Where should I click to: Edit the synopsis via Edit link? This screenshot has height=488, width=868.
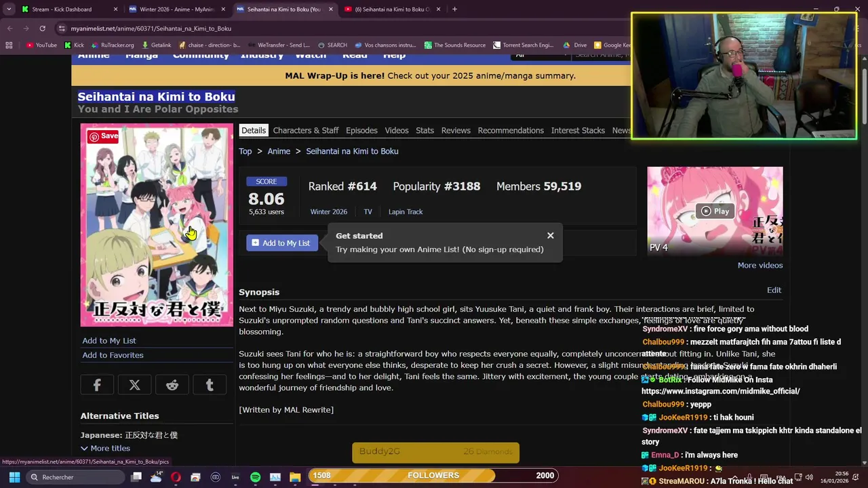coord(774,290)
